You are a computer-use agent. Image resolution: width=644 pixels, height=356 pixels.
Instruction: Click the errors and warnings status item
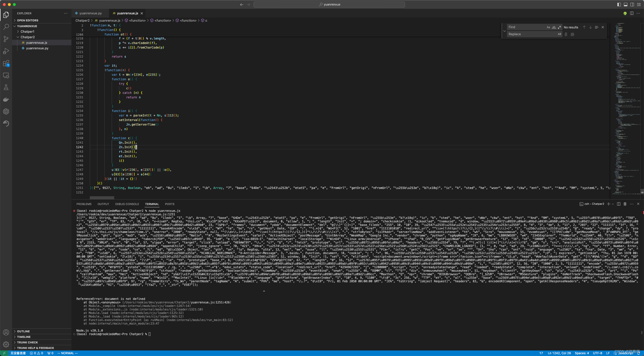tap(36, 353)
